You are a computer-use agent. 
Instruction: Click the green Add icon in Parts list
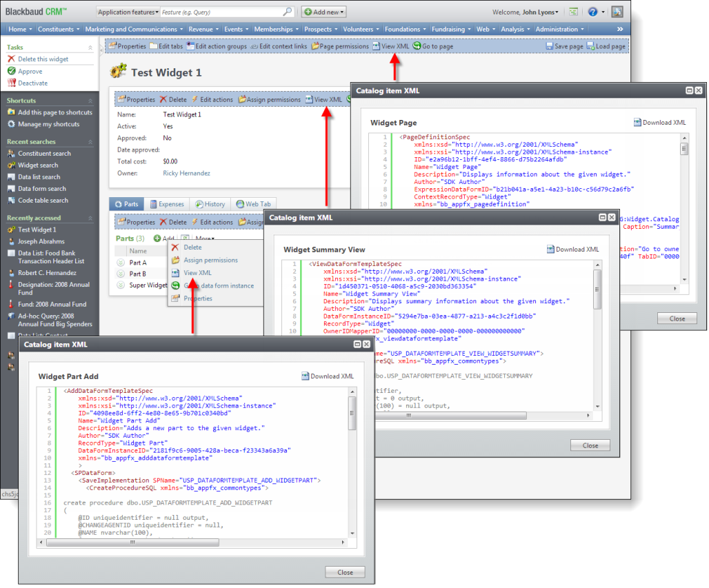(157, 239)
